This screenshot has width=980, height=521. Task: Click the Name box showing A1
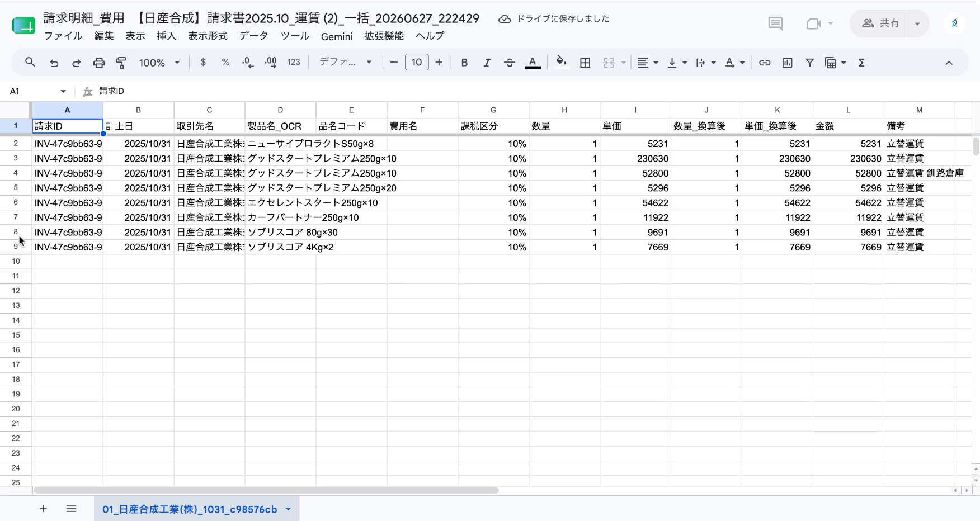[32, 92]
